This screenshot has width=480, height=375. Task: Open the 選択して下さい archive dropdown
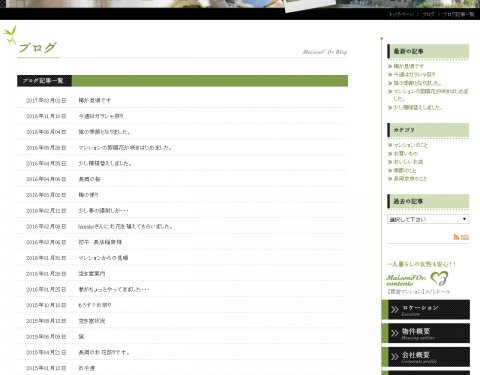428,219
